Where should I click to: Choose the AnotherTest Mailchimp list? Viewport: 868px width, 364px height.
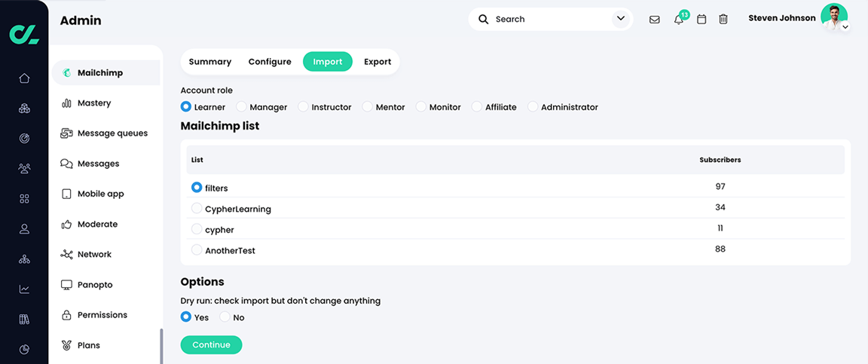click(x=197, y=250)
